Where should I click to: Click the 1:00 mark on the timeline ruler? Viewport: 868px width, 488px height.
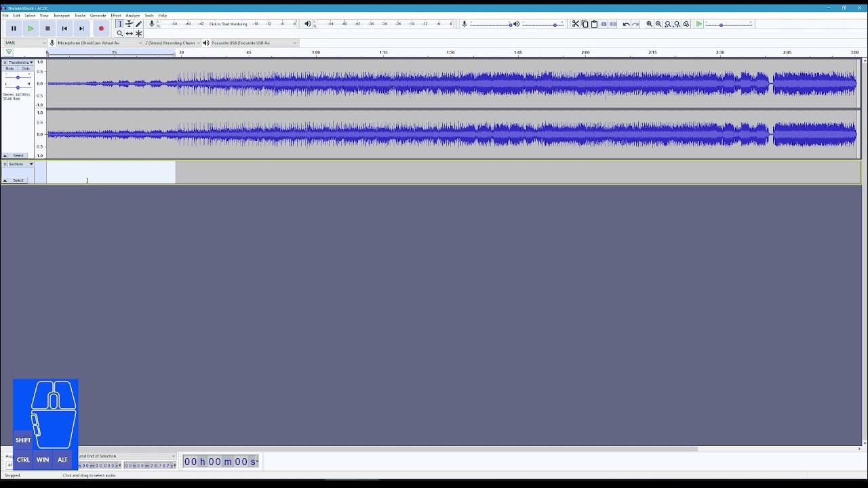pyautogui.click(x=316, y=52)
